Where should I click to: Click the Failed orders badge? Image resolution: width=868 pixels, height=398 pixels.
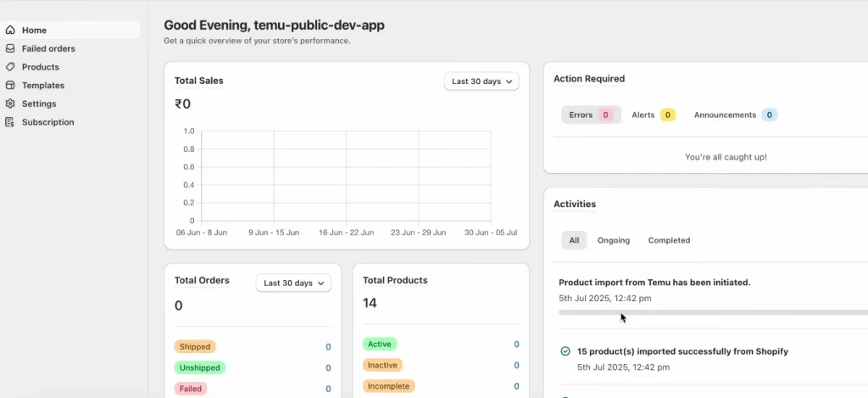click(191, 389)
